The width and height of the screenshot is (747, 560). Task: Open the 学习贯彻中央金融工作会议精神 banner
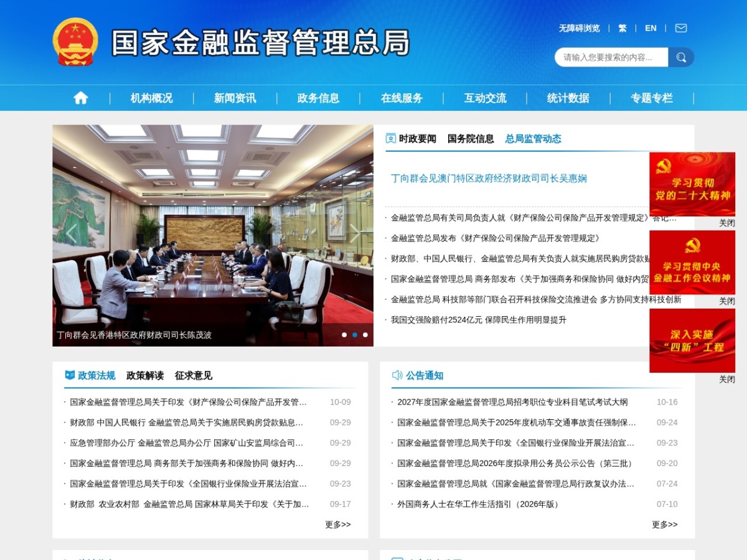coord(692,262)
